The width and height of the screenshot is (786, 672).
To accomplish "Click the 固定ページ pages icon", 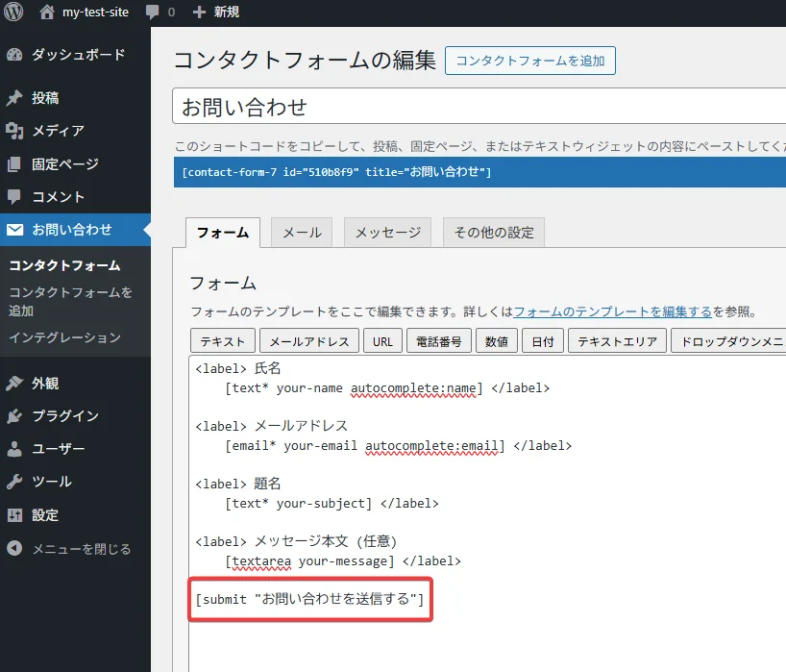I will pyautogui.click(x=14, y=164).
